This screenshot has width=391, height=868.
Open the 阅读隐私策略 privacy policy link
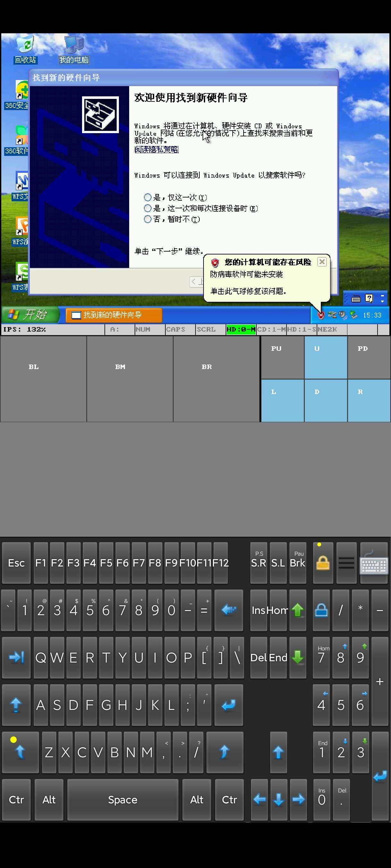pyautogui.click(x=156, y=149)
